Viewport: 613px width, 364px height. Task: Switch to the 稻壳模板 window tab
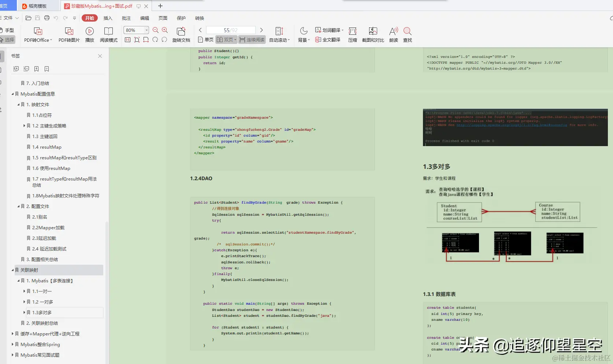[38, 6]
